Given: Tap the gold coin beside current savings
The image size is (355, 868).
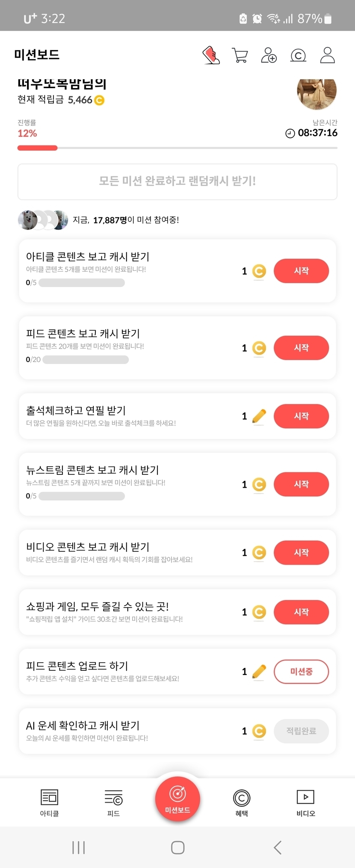Looking at the screenshot, I should tap(99, 100).
